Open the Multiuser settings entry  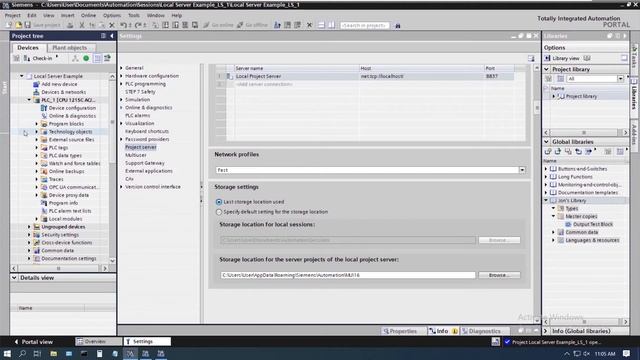tap(136, 155)
